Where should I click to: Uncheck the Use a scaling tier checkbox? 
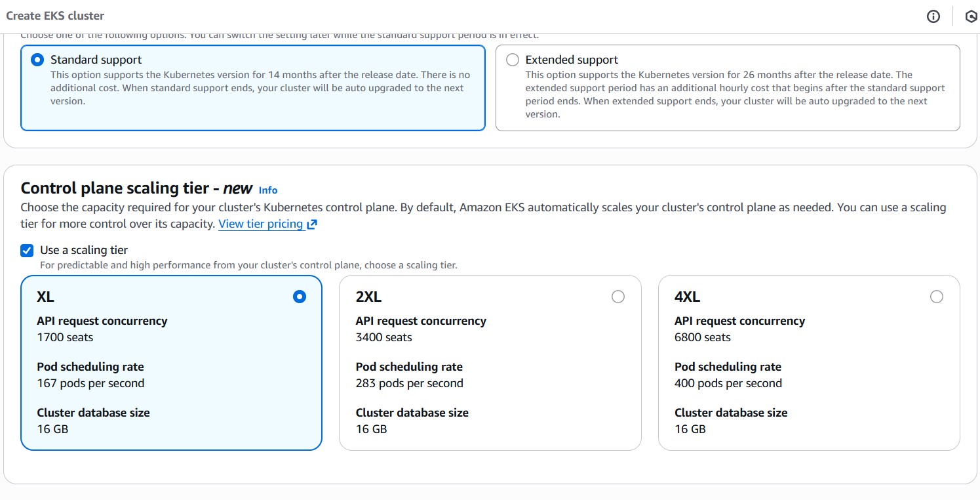click(27, 250)
